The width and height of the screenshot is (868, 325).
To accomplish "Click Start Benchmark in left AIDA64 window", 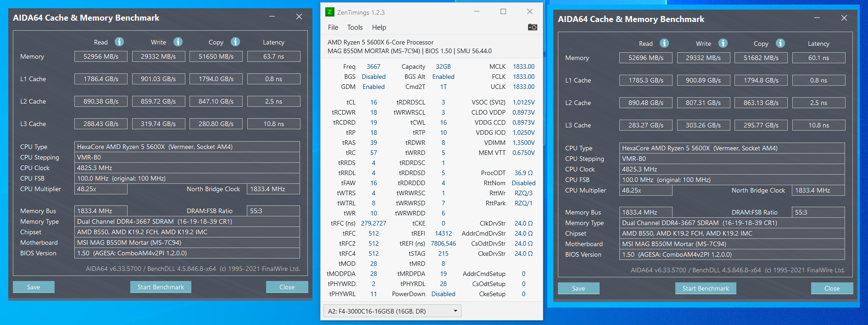I will pos(161,287).
